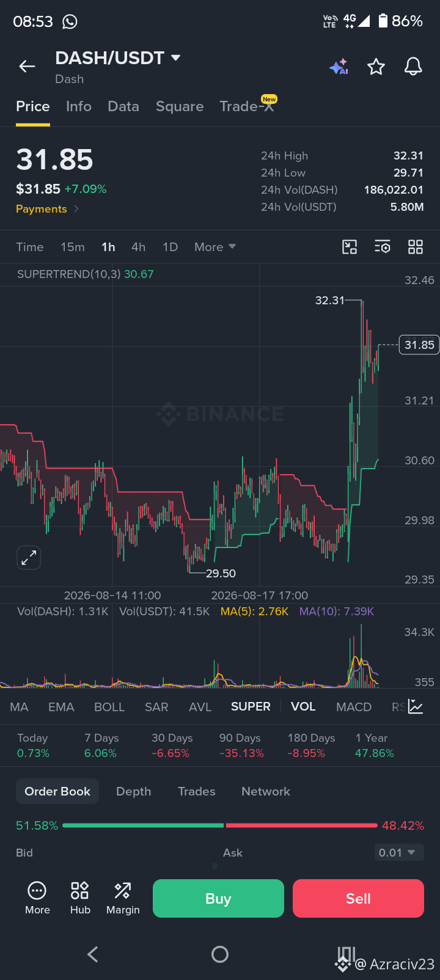Tap the red Sell button
Screen dimensions: 440x980
[x=358, y=898]
